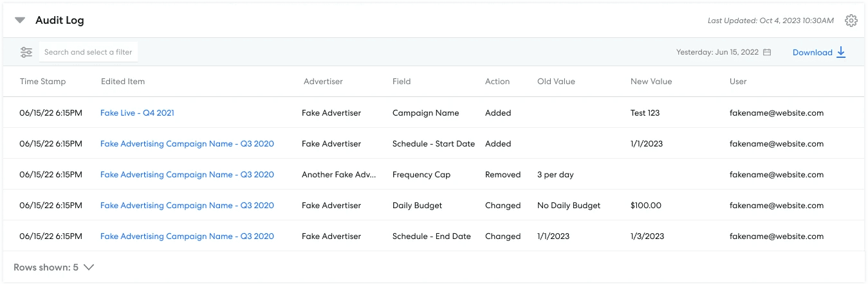Click the User column header
The image size is (868, 284).
tap(738, 82)
